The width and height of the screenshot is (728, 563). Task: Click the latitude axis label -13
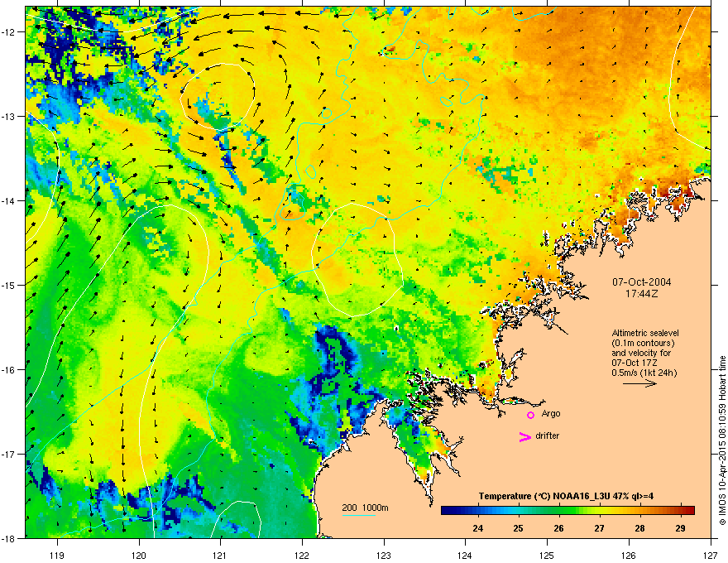pos(8,116)
